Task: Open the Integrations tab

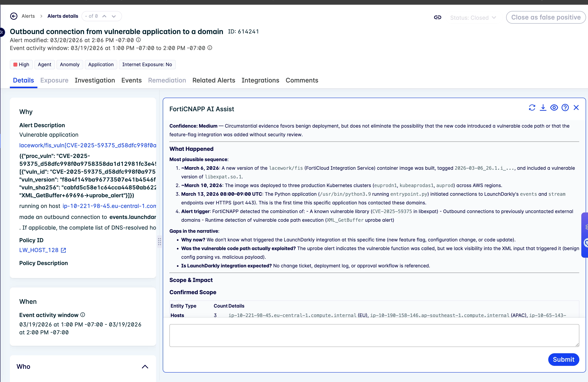Action: [x=260, y=80]
